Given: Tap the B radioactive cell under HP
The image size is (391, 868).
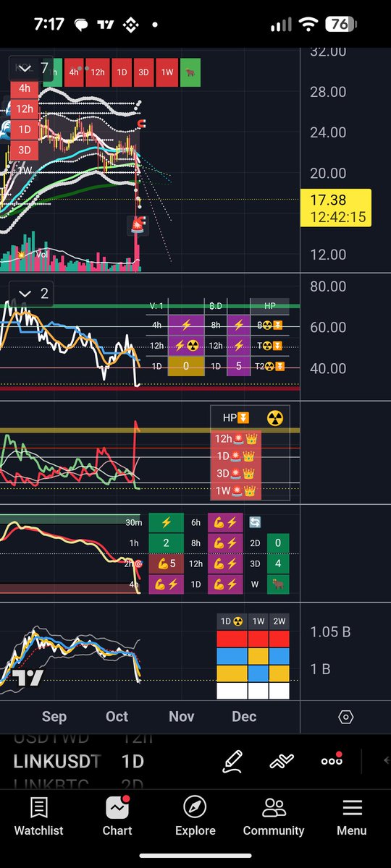Looking at the screenshot, I should [269, 325].
